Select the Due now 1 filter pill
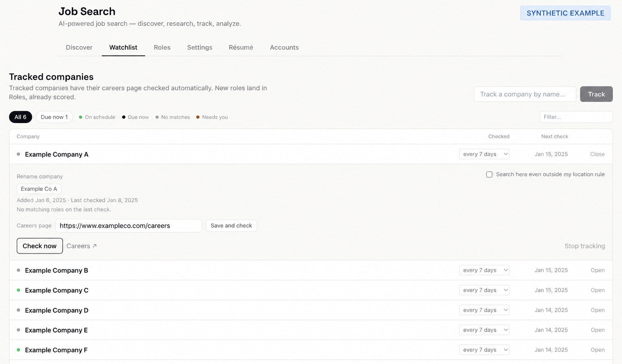 54,117
